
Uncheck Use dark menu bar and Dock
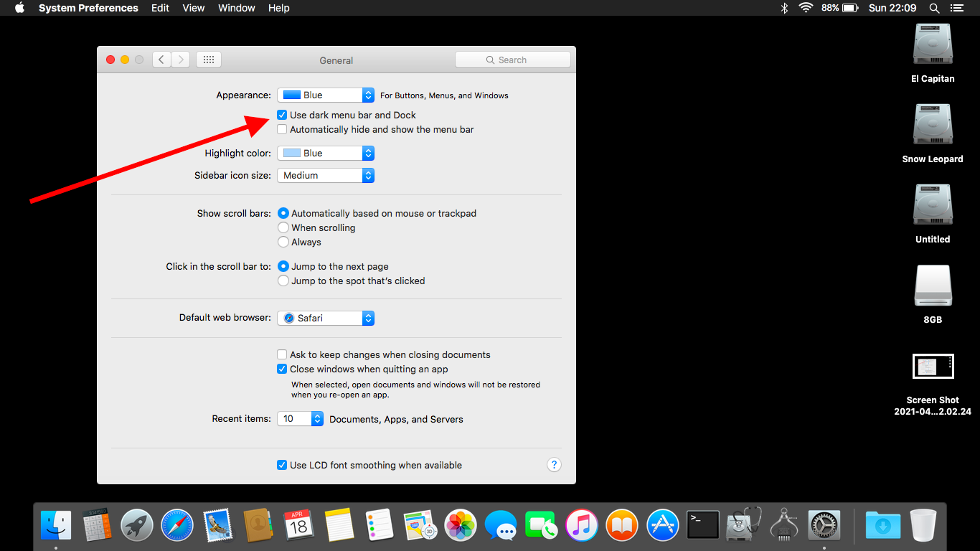tap(283, 115)
